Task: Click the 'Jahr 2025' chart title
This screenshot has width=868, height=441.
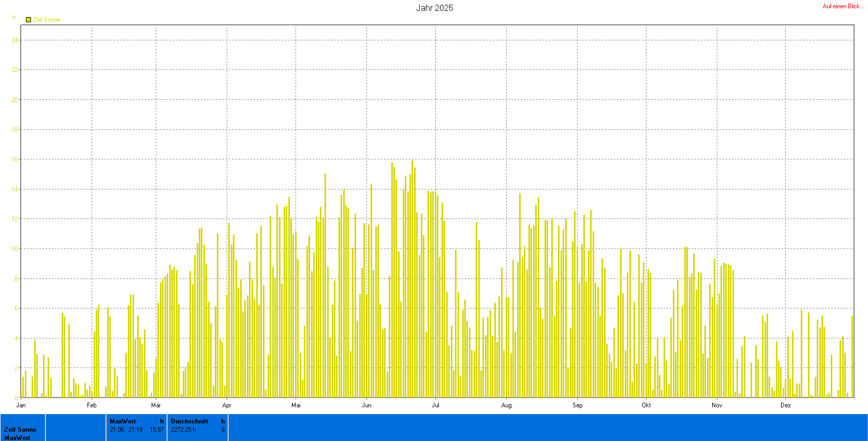Action: click(434, 8)
